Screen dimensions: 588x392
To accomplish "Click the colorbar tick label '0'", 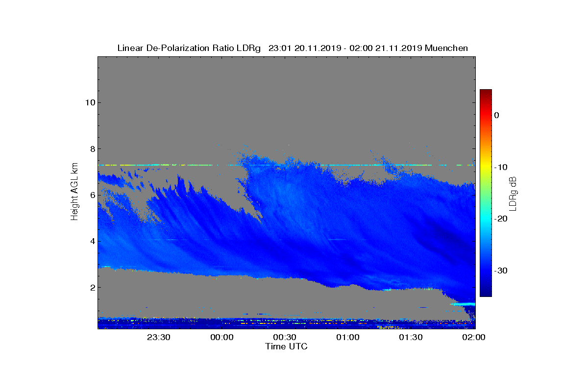I will (496, 115).
